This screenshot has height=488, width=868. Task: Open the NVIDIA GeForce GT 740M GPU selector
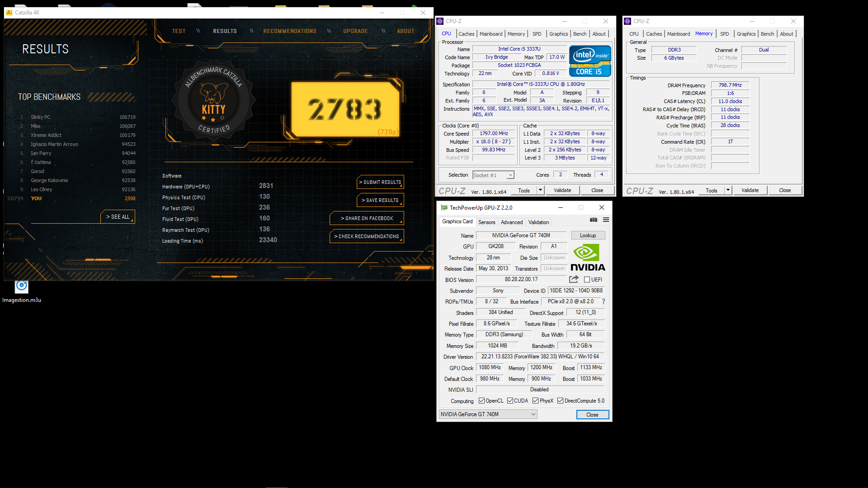coord(488,414)
